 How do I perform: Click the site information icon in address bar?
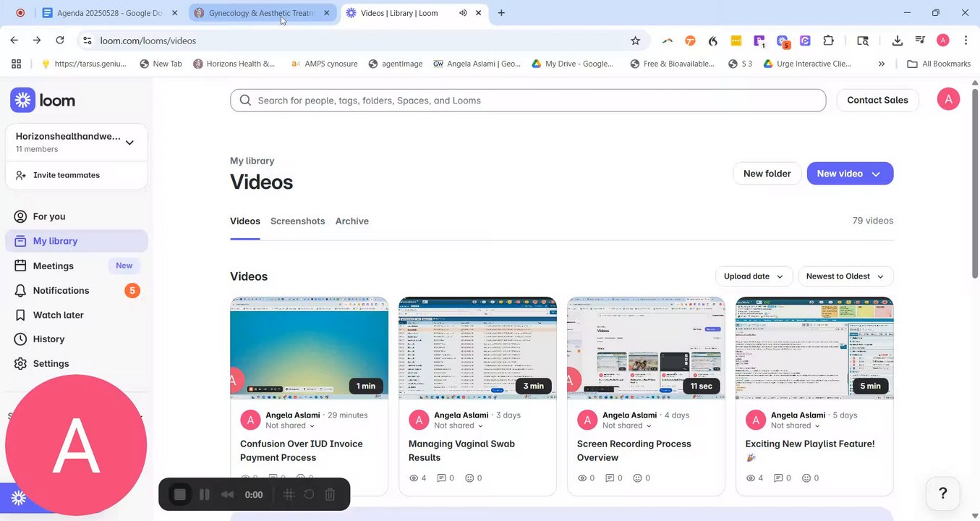[x=87, y=41]
